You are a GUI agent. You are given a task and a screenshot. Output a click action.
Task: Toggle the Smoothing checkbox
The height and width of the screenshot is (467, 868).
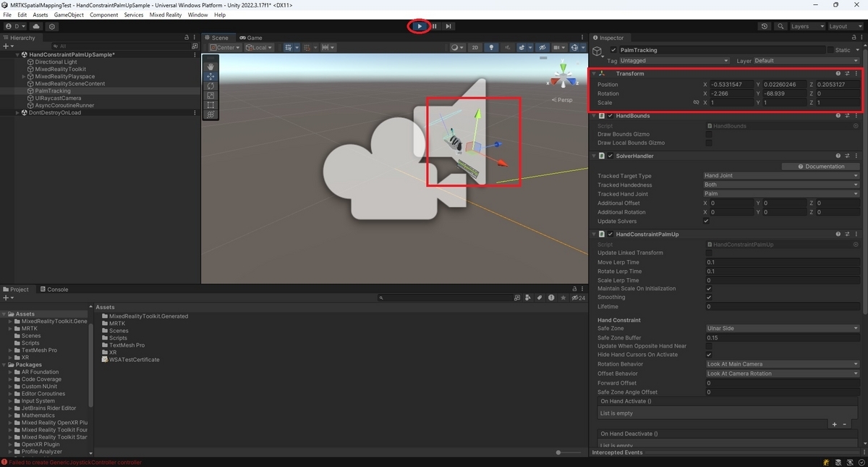point(709,298)
